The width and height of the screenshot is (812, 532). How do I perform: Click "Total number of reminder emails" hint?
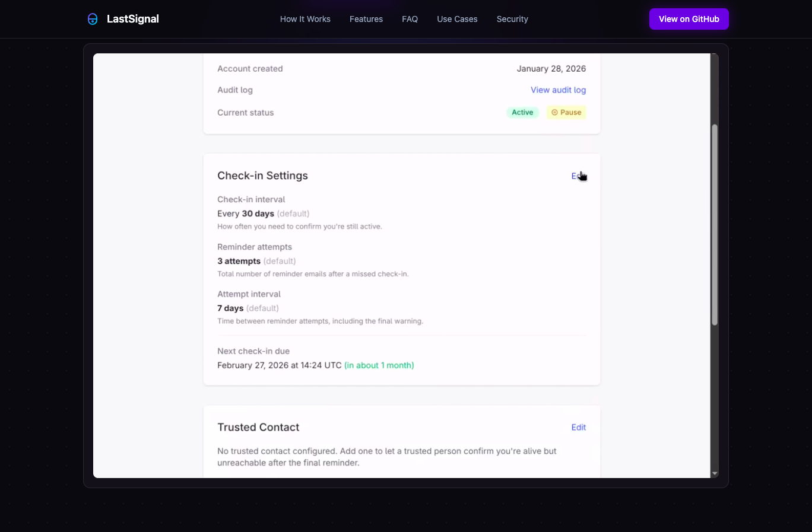(x=313, y=274)
